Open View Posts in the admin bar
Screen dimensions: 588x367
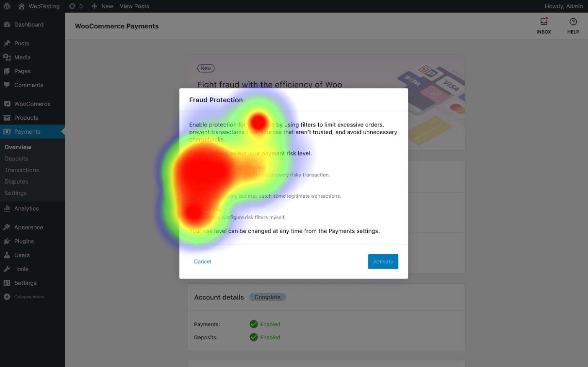pyautogui.click(x=134, y=6)
